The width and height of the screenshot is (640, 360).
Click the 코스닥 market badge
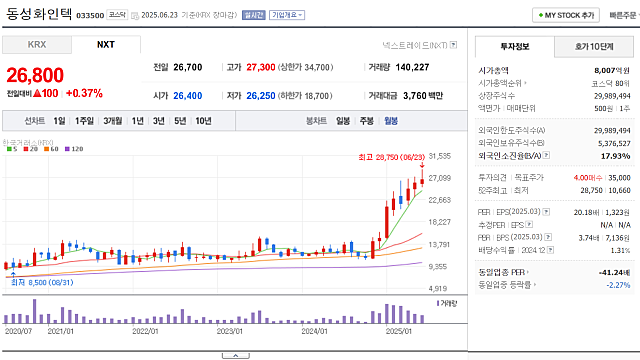pos(117,15)
